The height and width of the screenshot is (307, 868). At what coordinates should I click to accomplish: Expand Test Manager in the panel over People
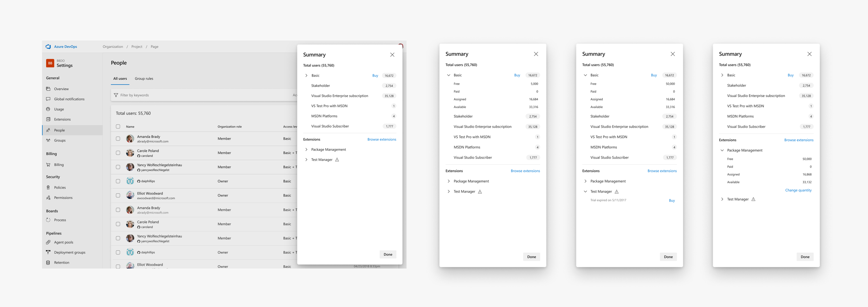[x=306, y=160]
